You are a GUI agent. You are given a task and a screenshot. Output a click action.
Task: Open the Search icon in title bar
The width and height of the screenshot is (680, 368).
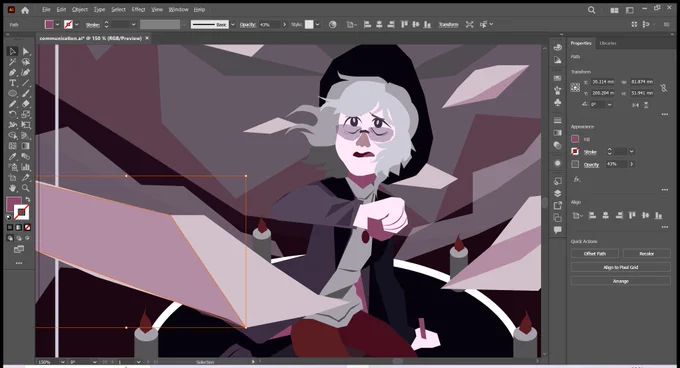click(591, 10)
